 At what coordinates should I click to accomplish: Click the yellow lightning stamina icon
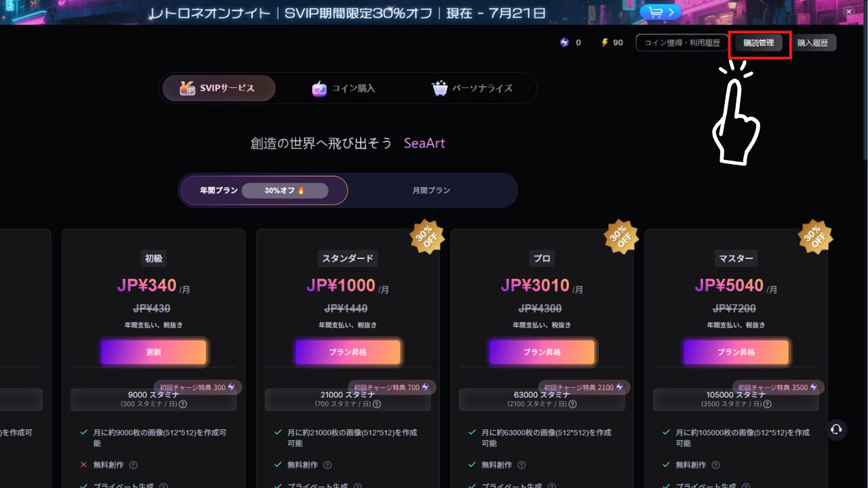coord(605,43)
